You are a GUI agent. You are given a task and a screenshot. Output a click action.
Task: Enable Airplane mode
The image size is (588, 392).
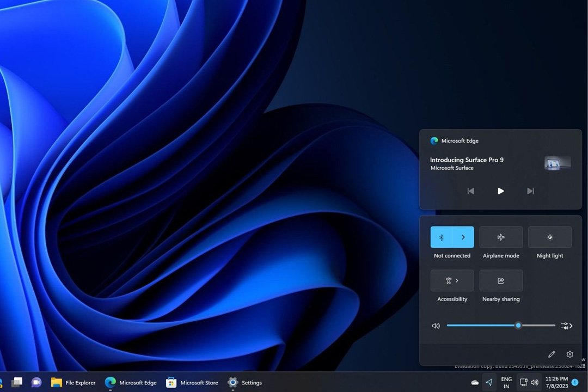pos(501,237)
